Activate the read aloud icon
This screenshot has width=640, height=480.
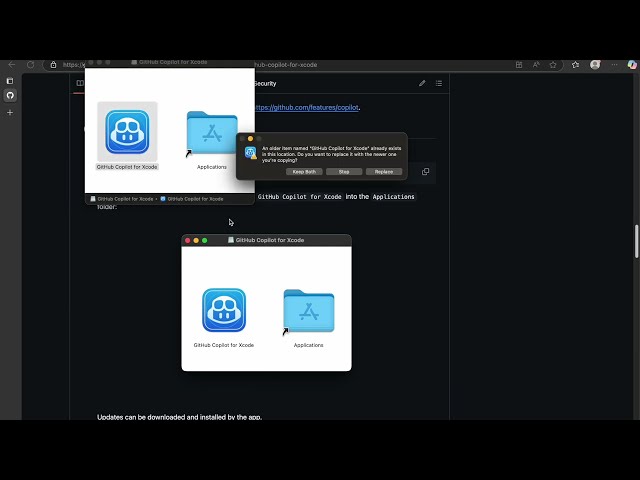click(536, 64)
